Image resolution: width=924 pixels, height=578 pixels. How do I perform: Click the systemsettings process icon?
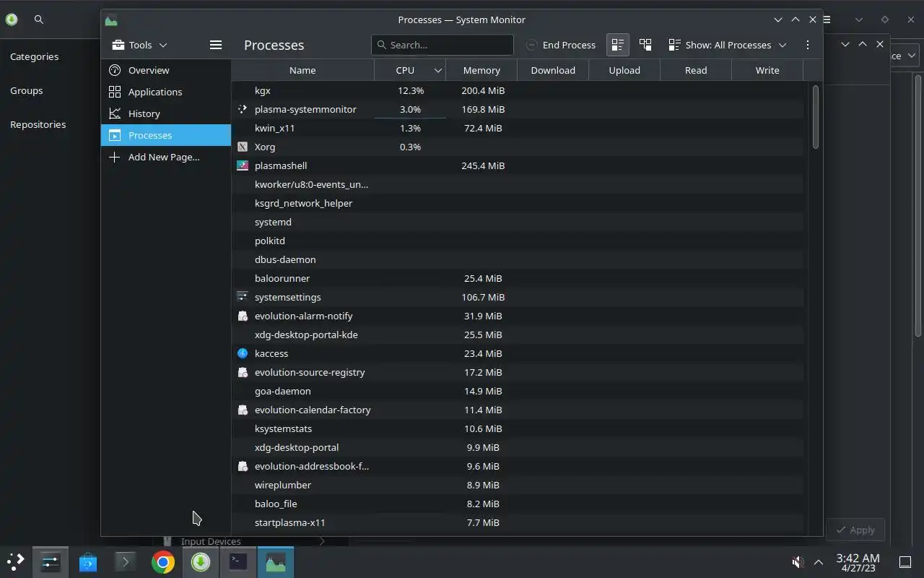click(243, 297)
